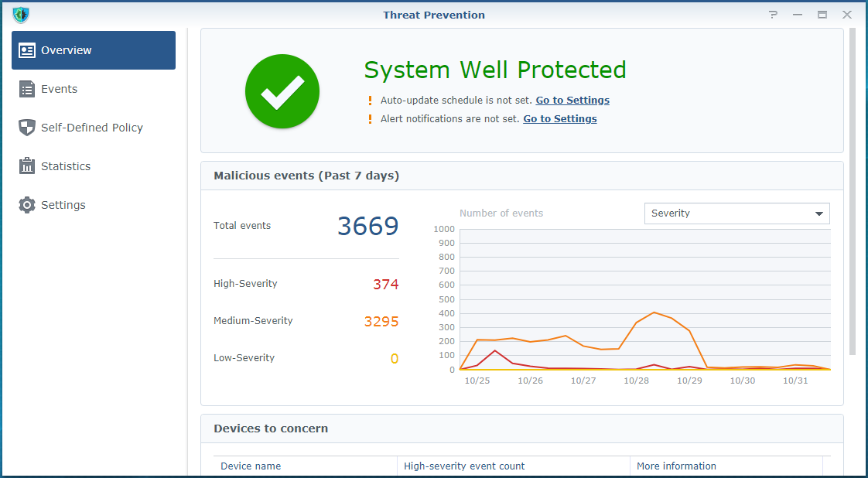
Task: Switch to the Statistics tab label
Action: (66, 166)
